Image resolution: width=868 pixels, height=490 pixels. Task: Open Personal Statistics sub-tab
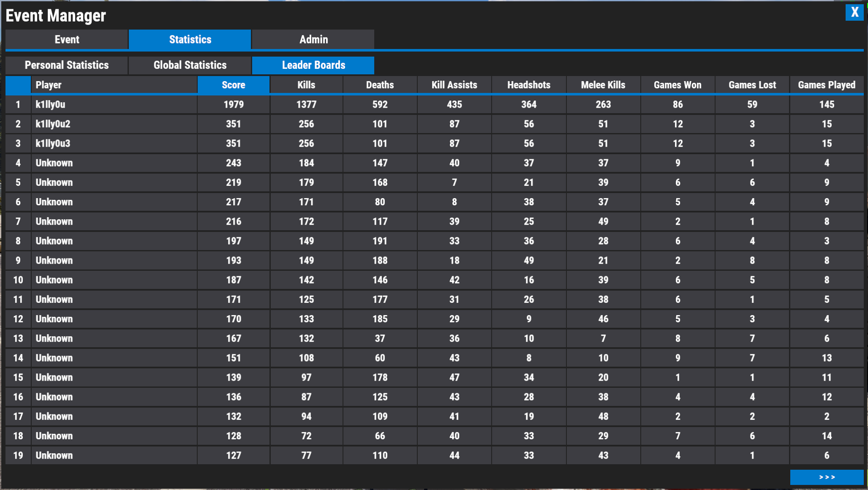[67, 65]
